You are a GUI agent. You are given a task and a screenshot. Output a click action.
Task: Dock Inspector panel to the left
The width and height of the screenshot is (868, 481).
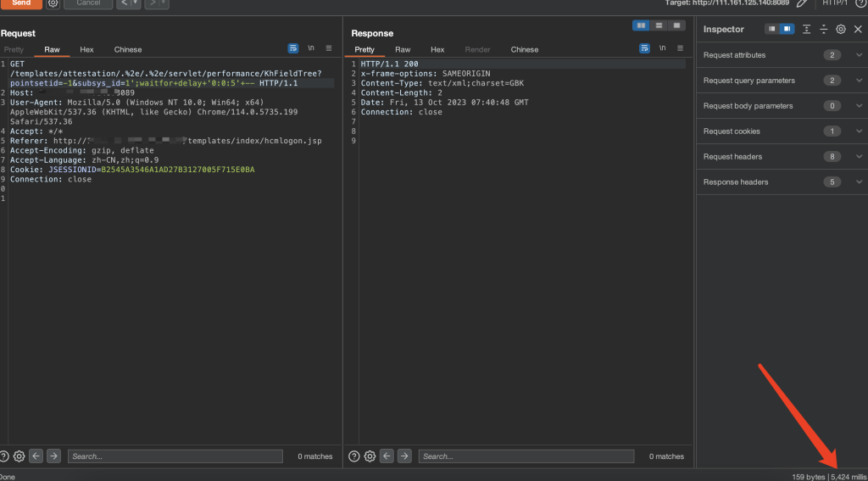click(772, 29)
